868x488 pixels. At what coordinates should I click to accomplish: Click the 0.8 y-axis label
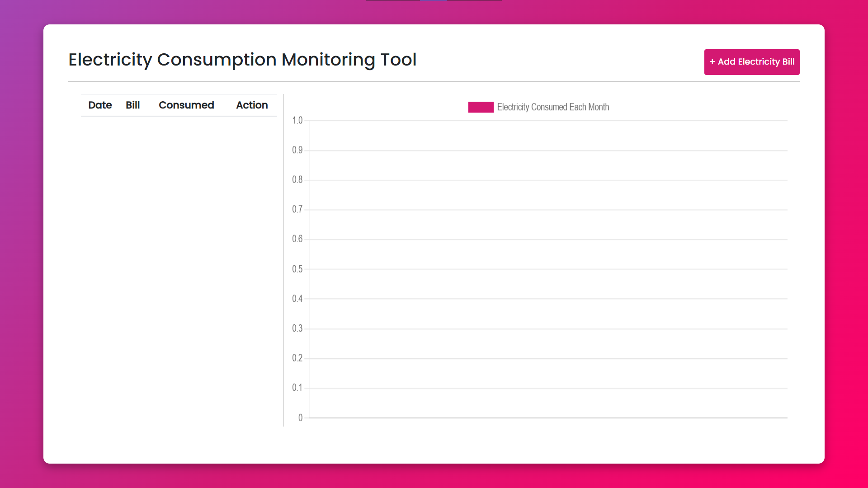click(x=297, y=180)
